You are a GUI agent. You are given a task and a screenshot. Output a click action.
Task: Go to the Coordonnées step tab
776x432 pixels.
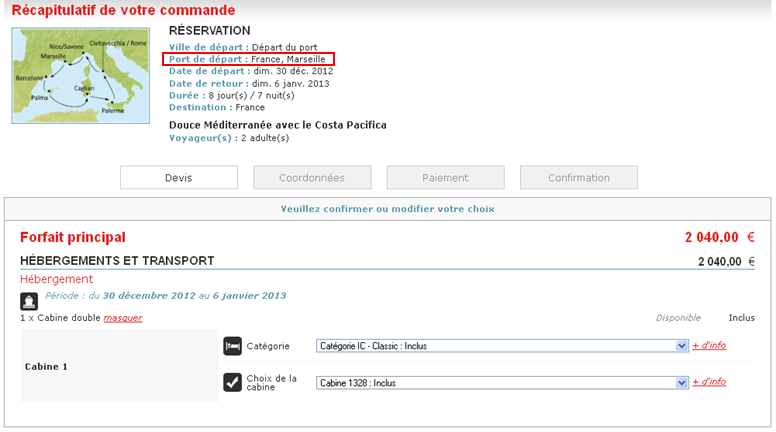point(312,178)
